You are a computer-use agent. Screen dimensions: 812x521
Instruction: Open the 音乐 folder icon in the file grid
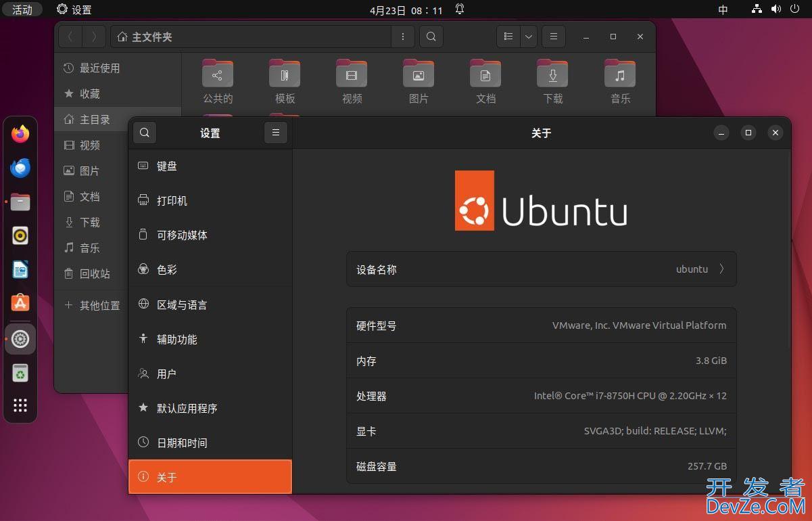(x=620, y=81)
